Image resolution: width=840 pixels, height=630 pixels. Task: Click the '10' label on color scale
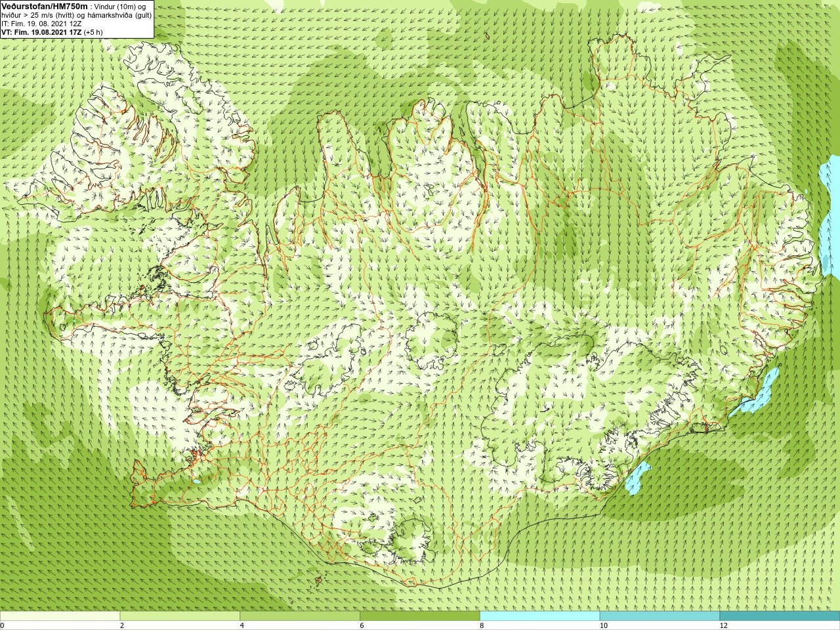(603, 625)
